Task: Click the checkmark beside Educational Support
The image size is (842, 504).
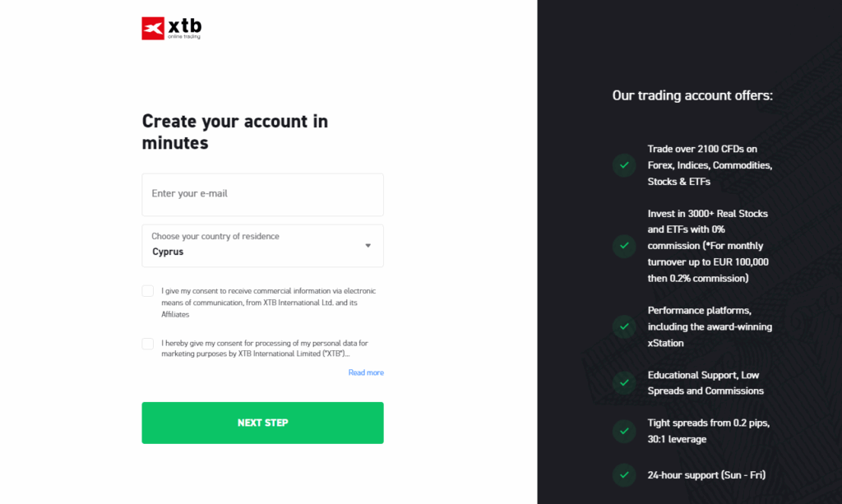Action: tap(624, 382)
